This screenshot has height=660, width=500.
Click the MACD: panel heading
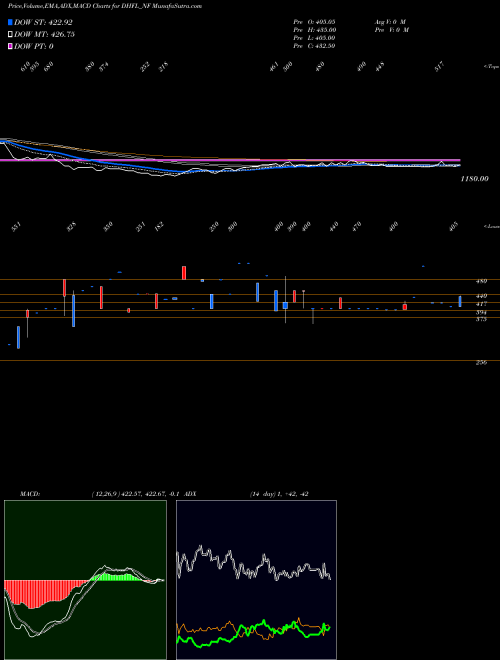[30, 493]
